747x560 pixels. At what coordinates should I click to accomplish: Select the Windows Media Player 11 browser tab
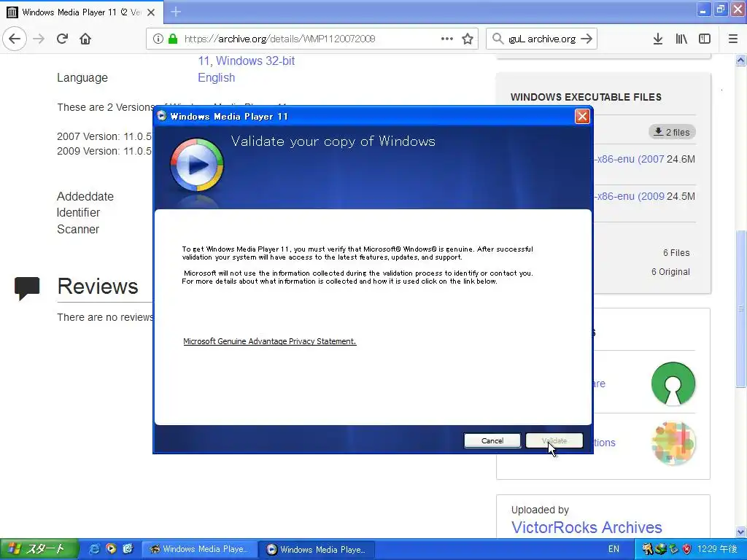(82, 12)
